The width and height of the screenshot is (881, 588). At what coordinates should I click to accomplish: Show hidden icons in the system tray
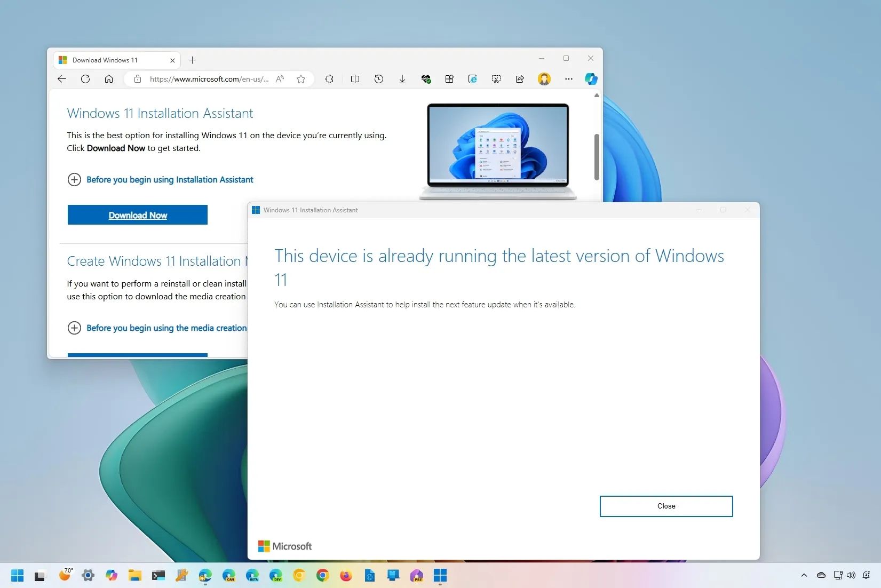pyautogui.click(x=803, y=576)
